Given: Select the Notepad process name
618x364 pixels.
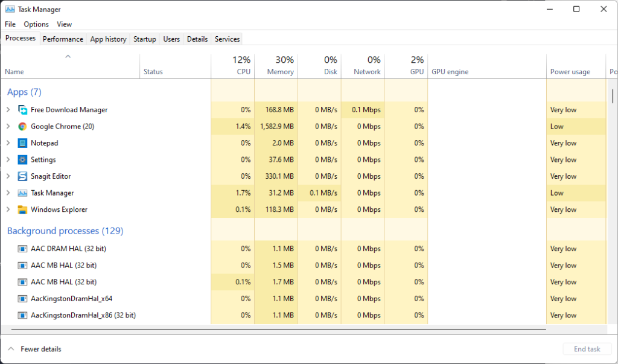Looking at the screenshot, I should [x=45, y=142].
